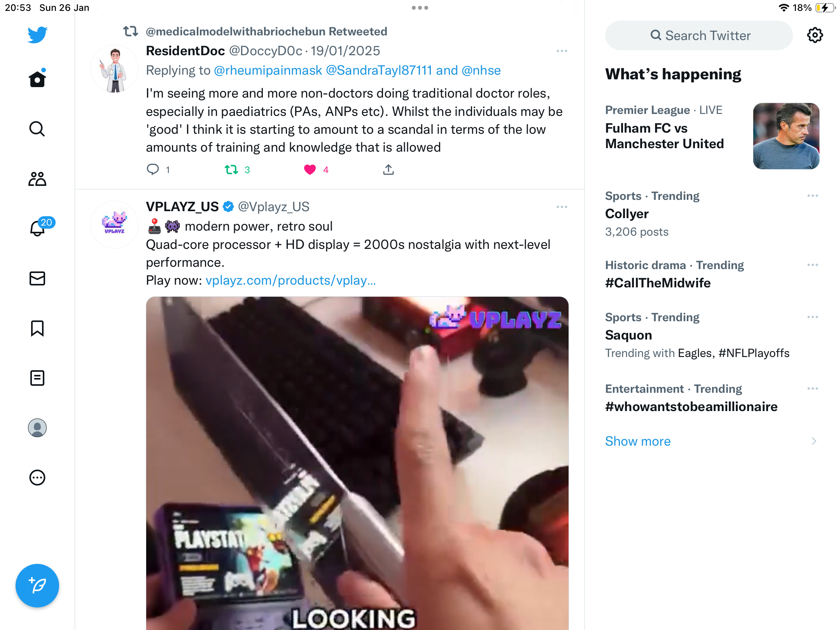Click the Search Twitter field
This screenshot has height=630, width=840.
(699, 35)
